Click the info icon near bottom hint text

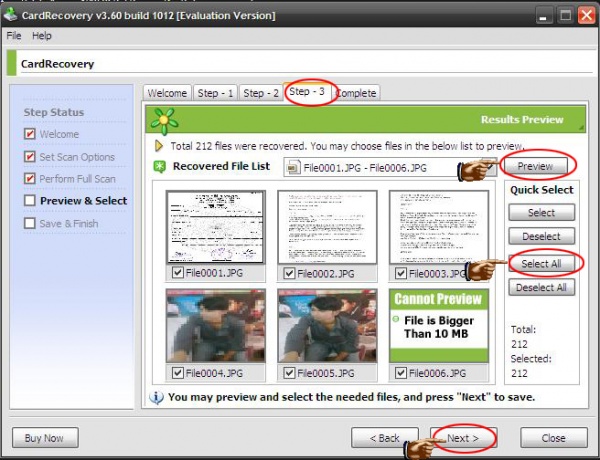[x=156, y=398]
